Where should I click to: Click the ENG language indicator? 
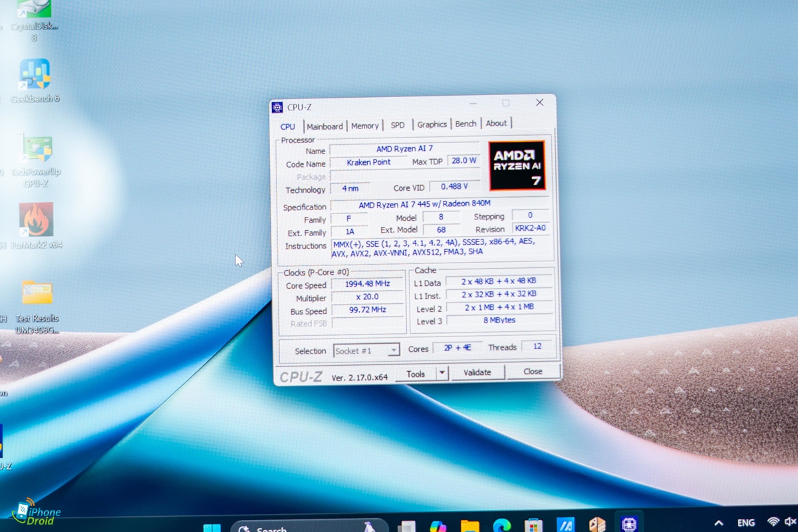[x=745, y=523]
